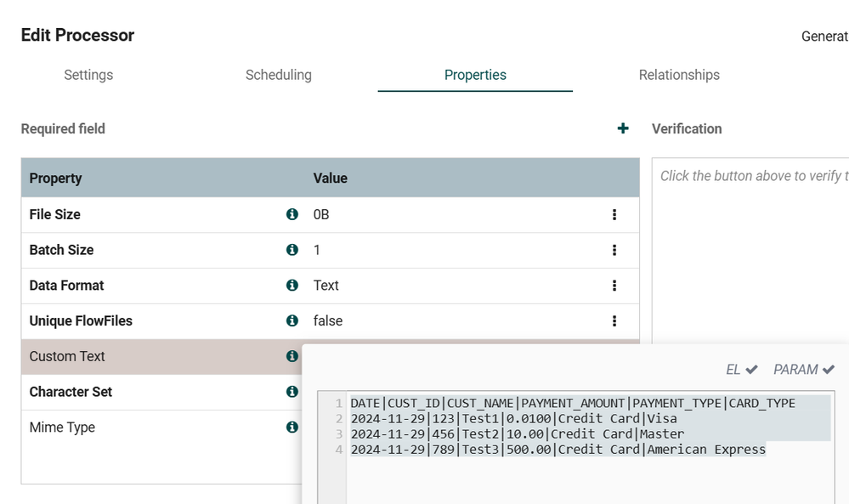This screenshot has height=504, width=849.
Task: Select the Properties tab
Action: 475,75
